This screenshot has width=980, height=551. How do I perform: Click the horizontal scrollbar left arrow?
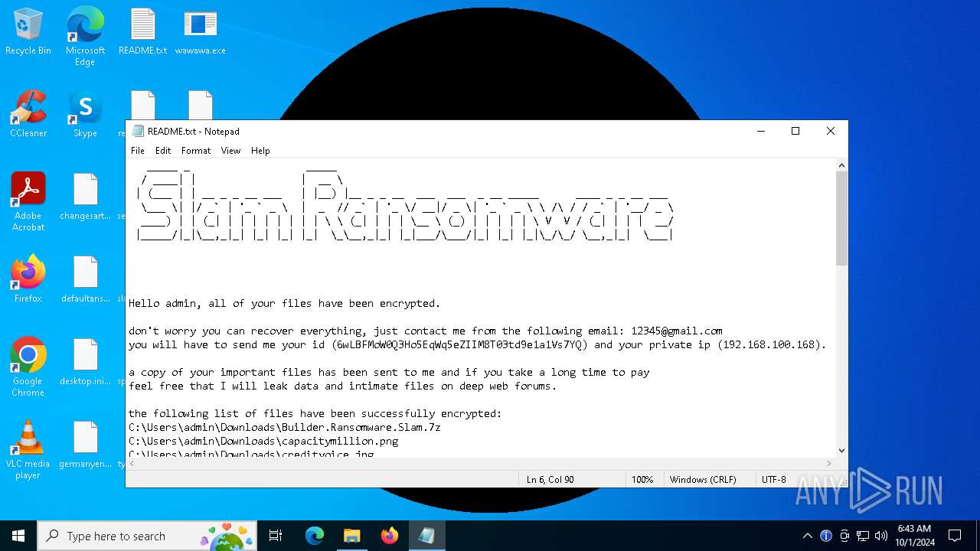click(132, 463)
